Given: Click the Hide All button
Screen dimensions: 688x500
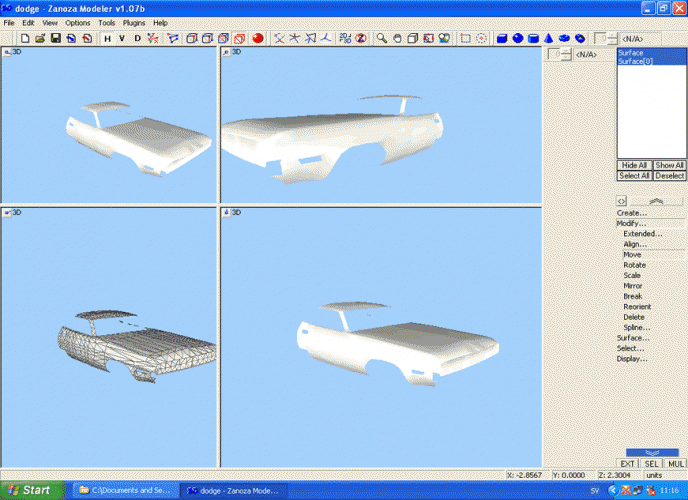Looking at the screenshot, I should click(634, 165).
